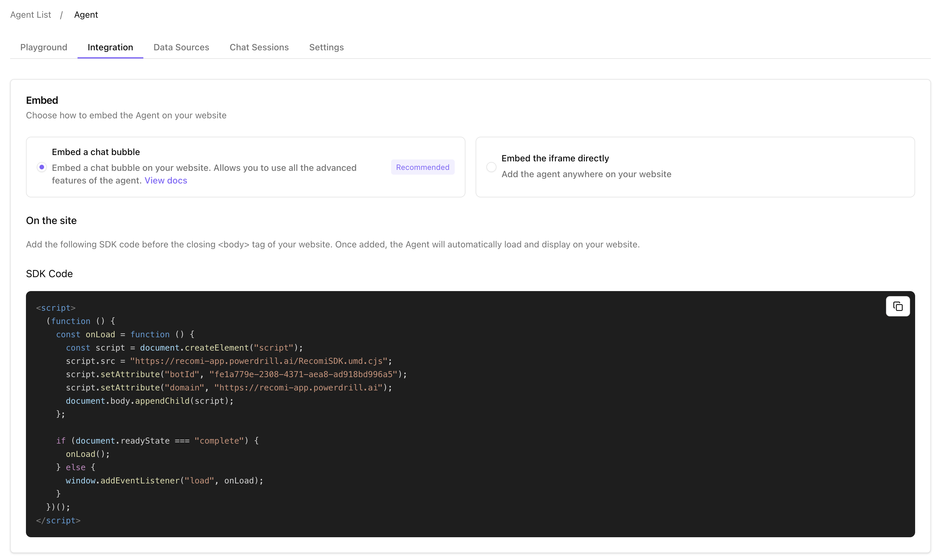Image resolution: width=936 pixels, height=560 pixels.
Task: Switch to the Playground tab
Action: 44,47
